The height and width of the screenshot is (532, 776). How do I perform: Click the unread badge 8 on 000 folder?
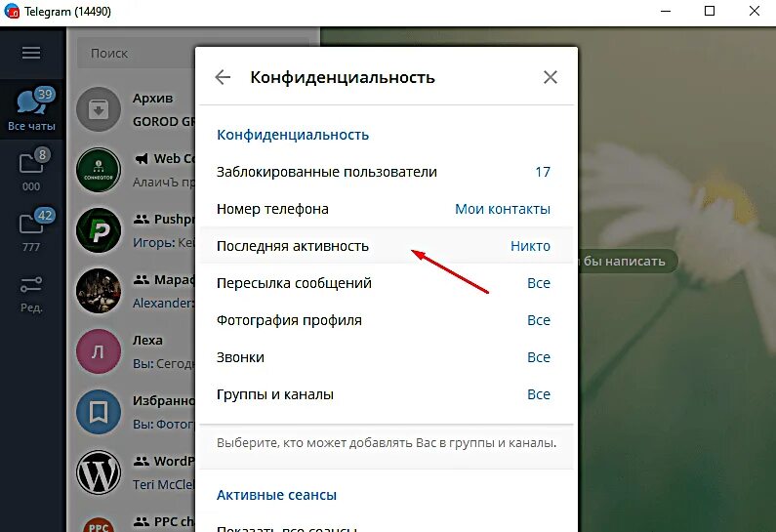tap(43, 155)
